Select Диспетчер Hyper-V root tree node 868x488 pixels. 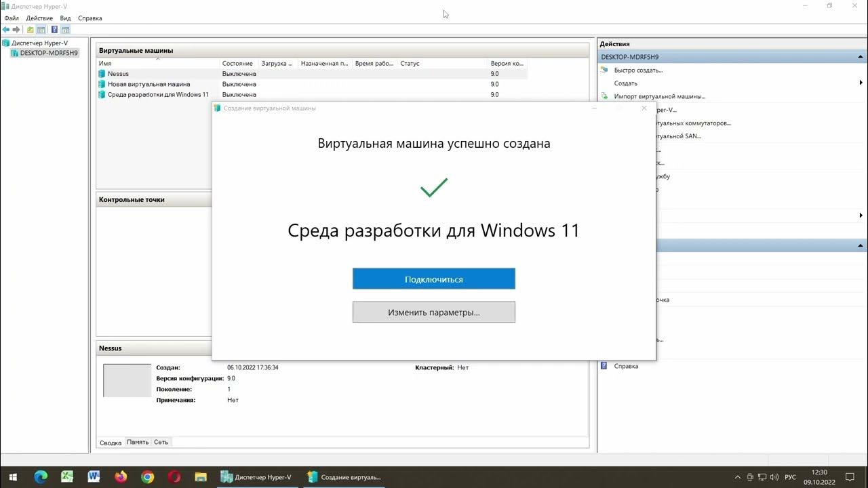pyautogui.click(x=39, y=43)
